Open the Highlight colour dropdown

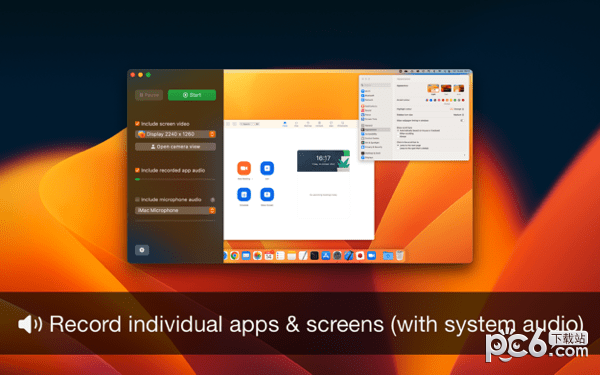pyautogui.click(x=457, y=109)
